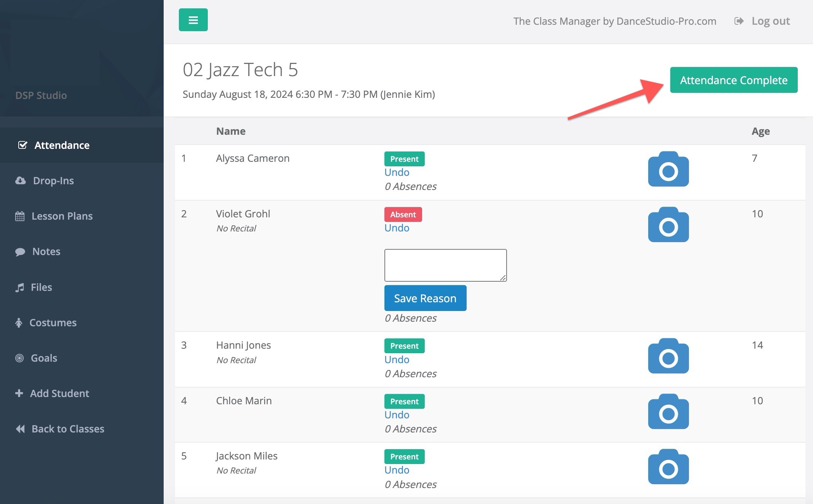Return via Back to Classes
The height and width of the screenshot is (504, 813).
pos(67,429)
